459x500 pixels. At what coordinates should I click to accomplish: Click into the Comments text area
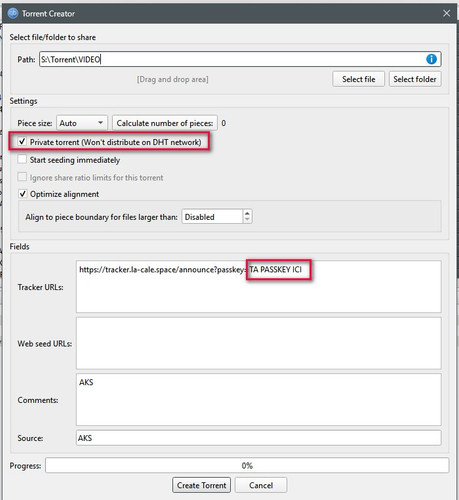pyautogui.click(x=259, y=400)
